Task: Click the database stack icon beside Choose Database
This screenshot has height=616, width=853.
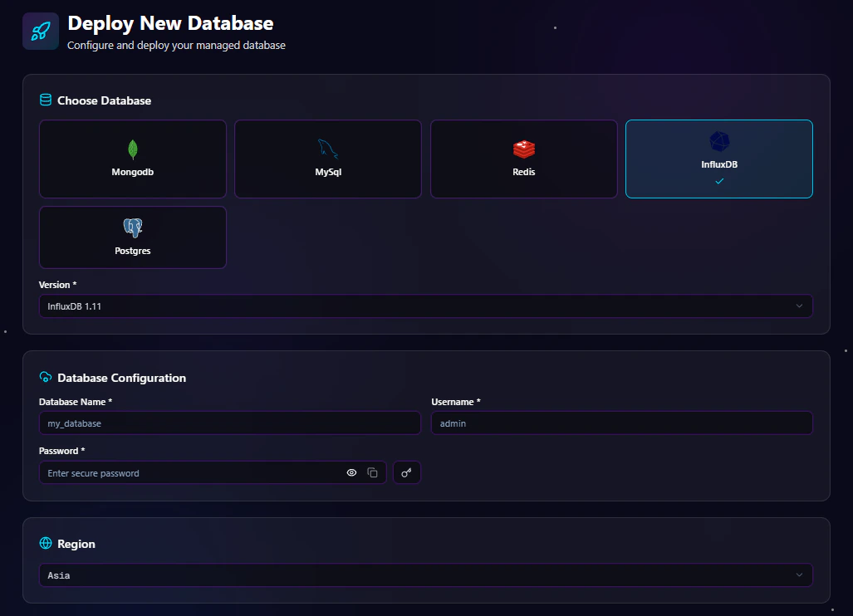Action: [46, 100]
